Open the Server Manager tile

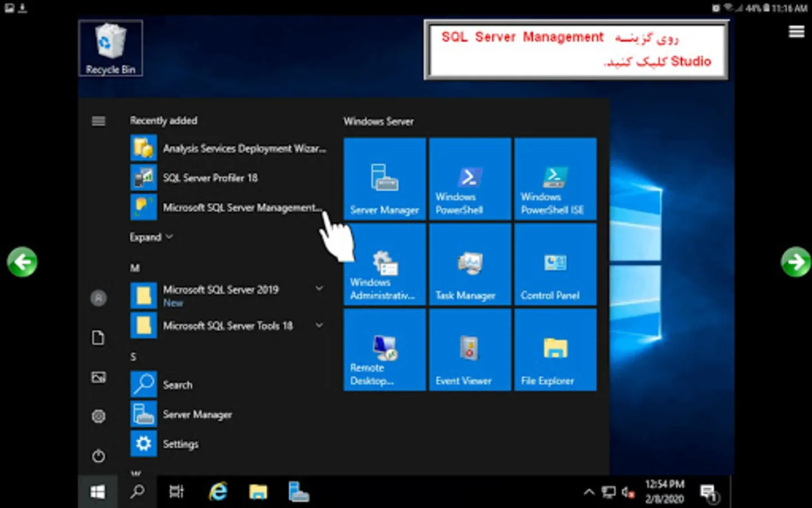pyautogui.click(x=385, y=178)
